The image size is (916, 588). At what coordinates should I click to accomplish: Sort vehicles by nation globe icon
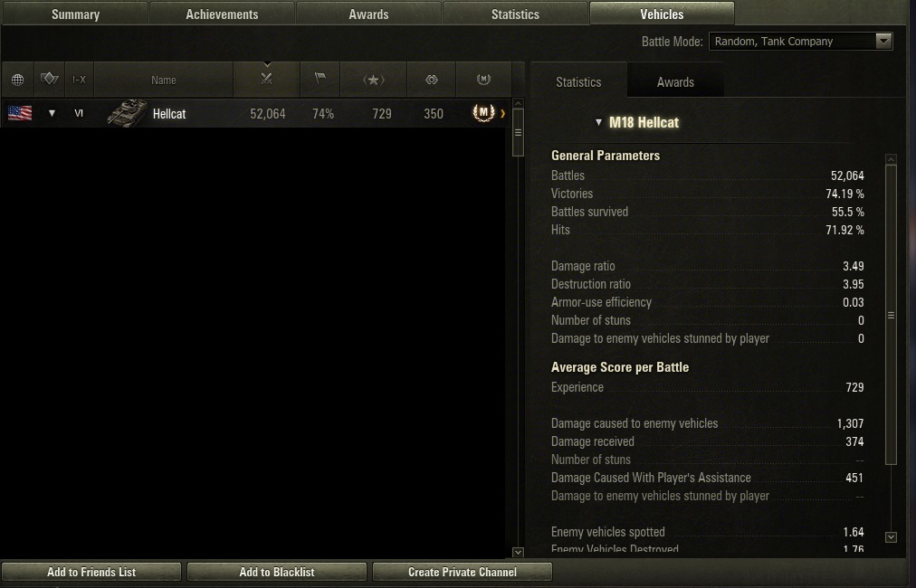(17, 80)
